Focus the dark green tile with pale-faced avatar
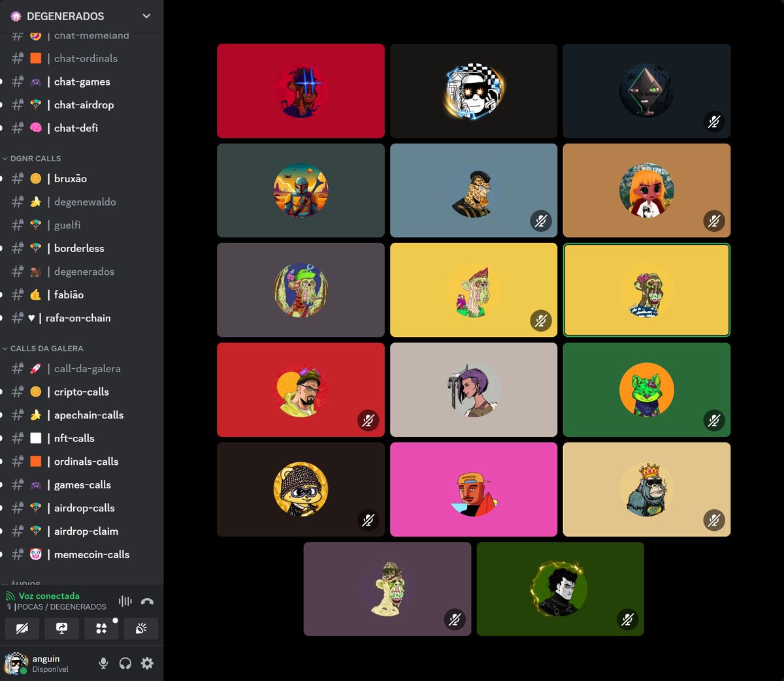 pyautogui.click(x=561, y=589)
